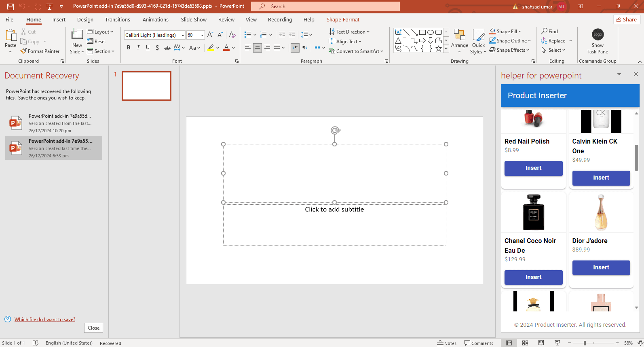Image resolution: width=644 pixels, height=347 pixels.
Task: Align text left in paragraph group
Action: coord(248,48)
